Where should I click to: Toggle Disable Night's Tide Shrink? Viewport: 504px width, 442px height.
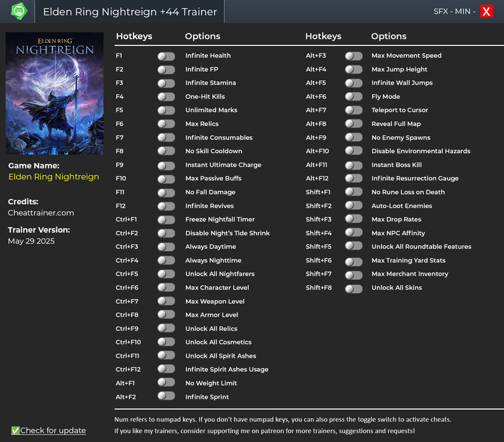(166, 233)
